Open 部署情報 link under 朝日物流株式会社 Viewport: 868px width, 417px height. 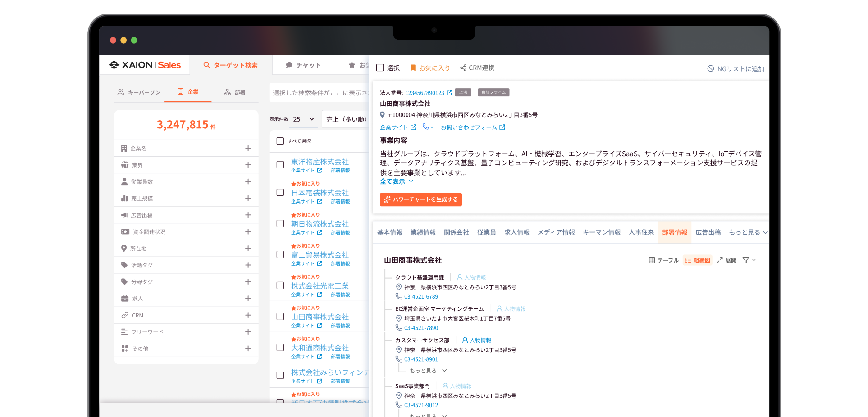click(x=340, y=233)
